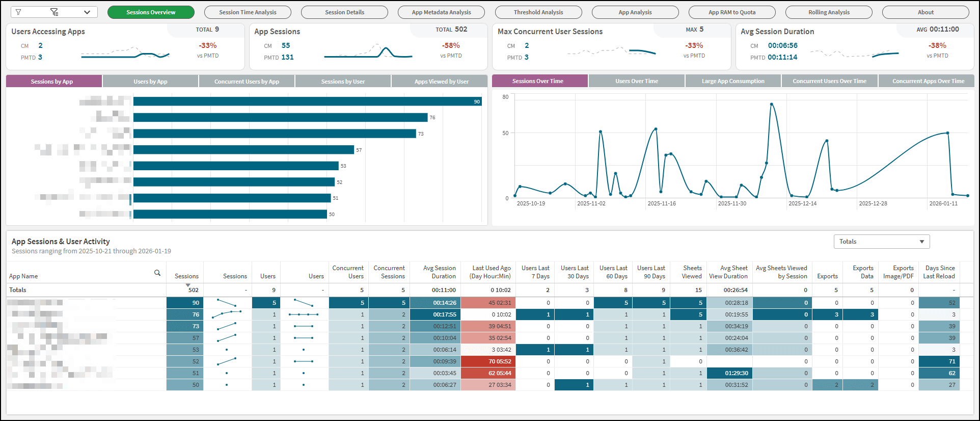Click the Days Since Last Reload header
The height and width of the screenshot is (421, 980).
939,272
